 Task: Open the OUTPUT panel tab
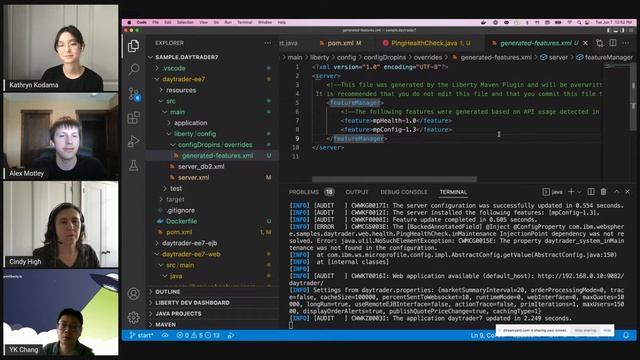pyautogui.click(x=357, y=192)
